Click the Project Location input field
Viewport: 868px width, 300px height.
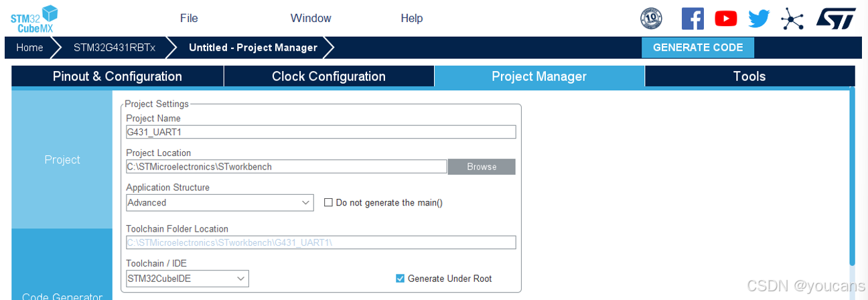(286, 167)
